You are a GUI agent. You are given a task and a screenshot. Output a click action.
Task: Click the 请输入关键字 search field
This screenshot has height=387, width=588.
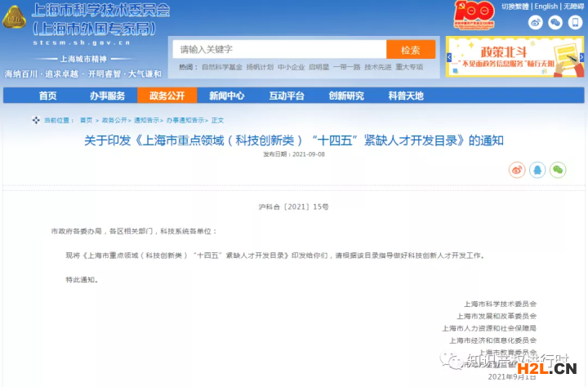click(x=279, y=49)
